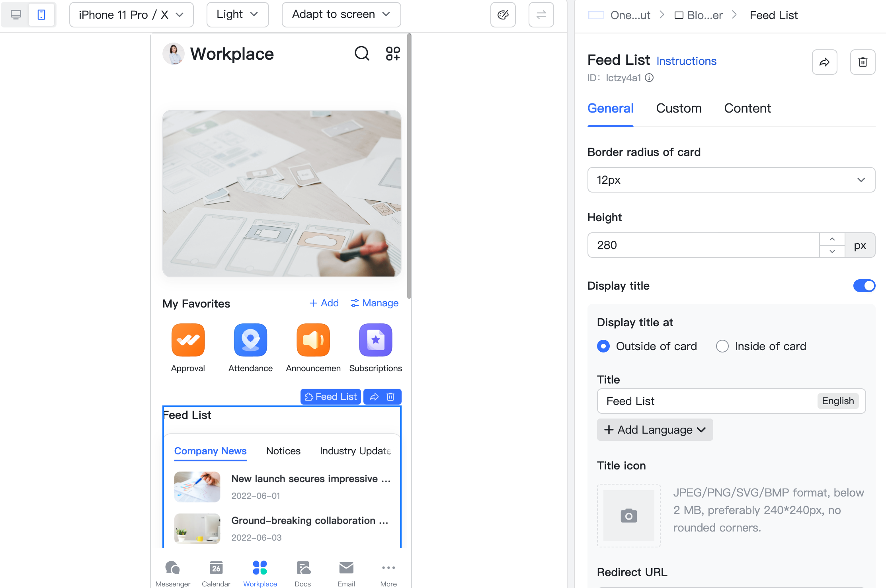This screenshot has height=588, width=886.
Task: Upload a Title icon via camera placeholder
Action: [629, 516]
